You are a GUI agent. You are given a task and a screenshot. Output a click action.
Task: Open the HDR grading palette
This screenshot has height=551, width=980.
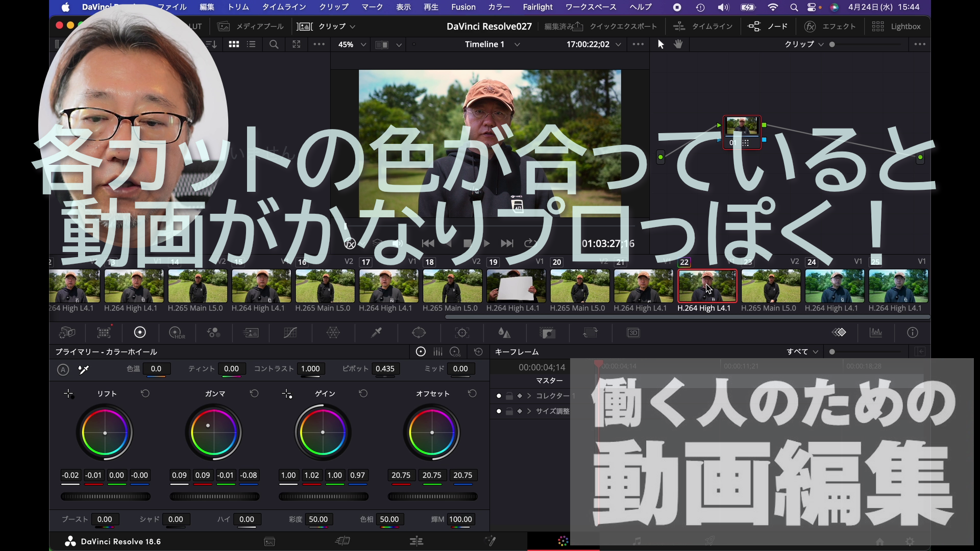coord(177,333)
